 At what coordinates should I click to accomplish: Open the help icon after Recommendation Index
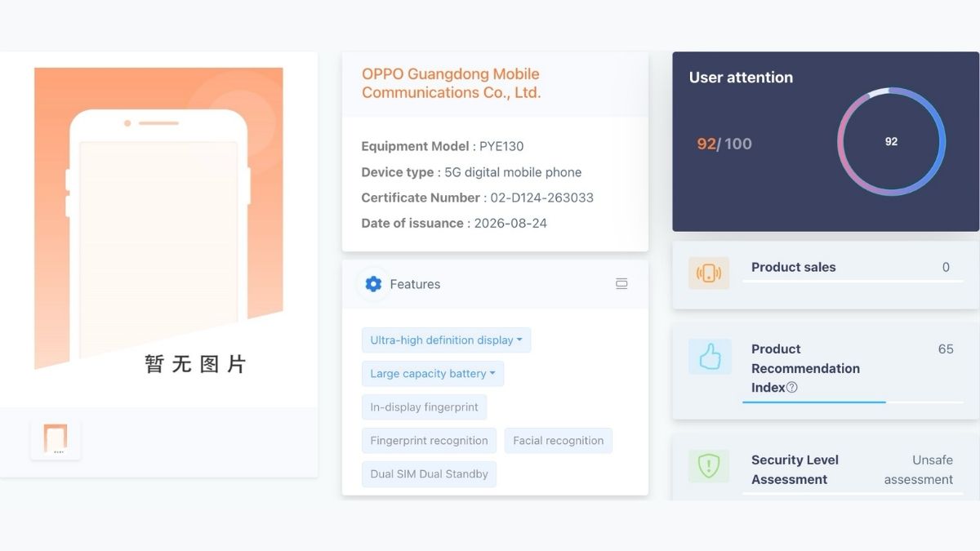coord(791,388)
